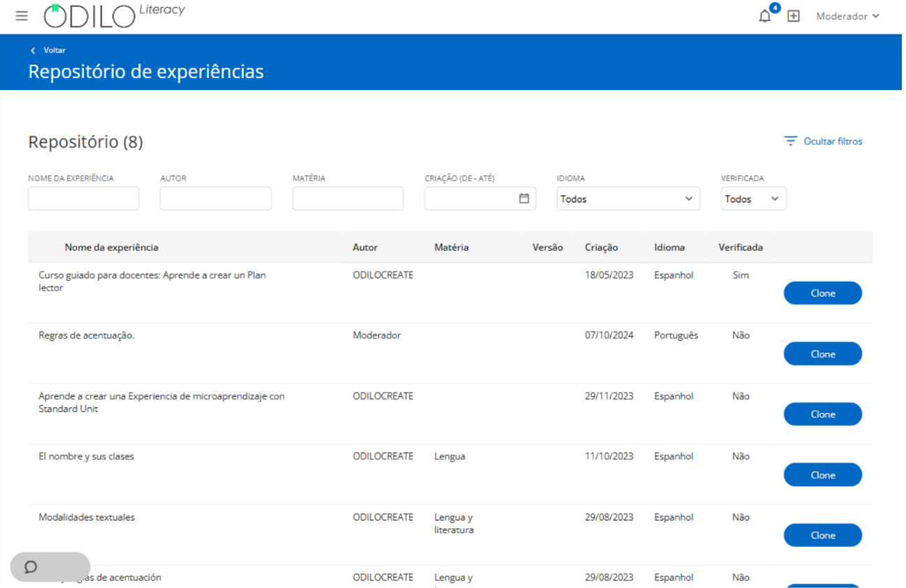Expand the Moderador user menu
Viewport: 906px width, 588px height.
(847, 16)
